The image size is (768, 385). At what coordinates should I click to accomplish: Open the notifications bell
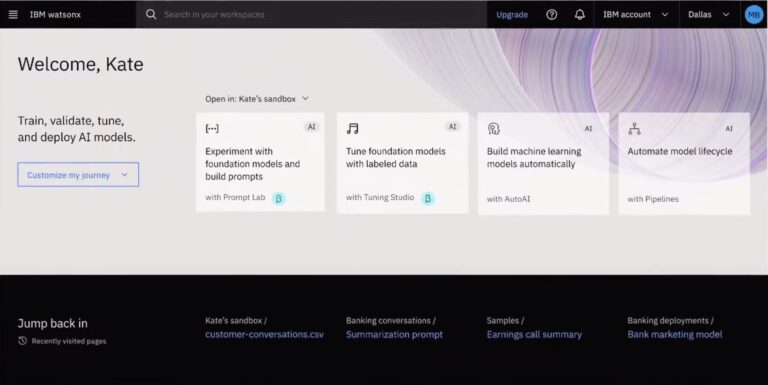pyautogui.click(x=579, y=15)
